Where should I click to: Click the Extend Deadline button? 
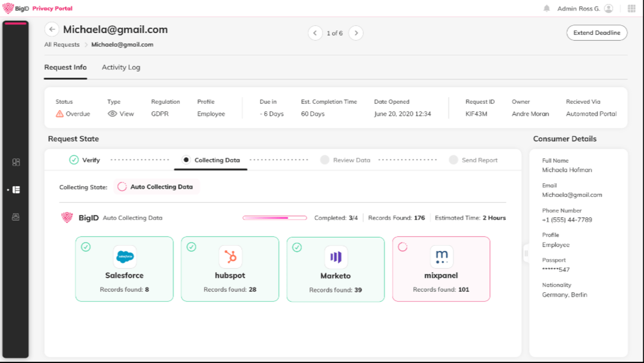click(597, 33)
